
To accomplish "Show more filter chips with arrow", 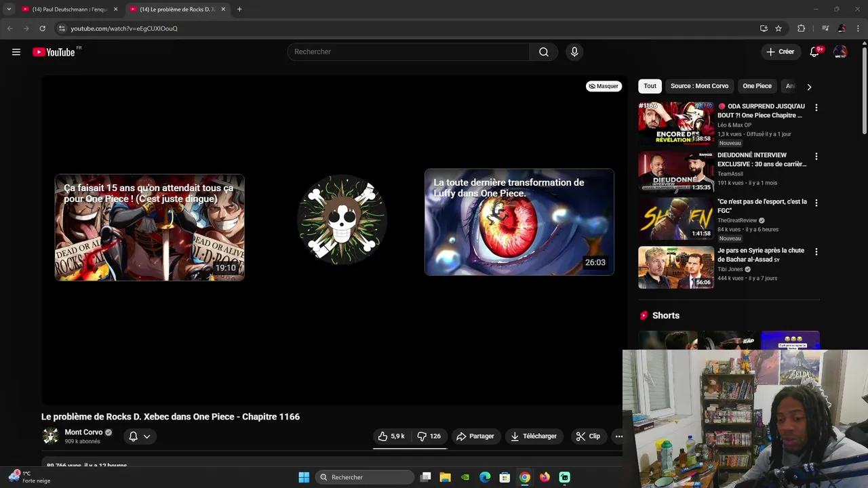I will coord(809,87).
